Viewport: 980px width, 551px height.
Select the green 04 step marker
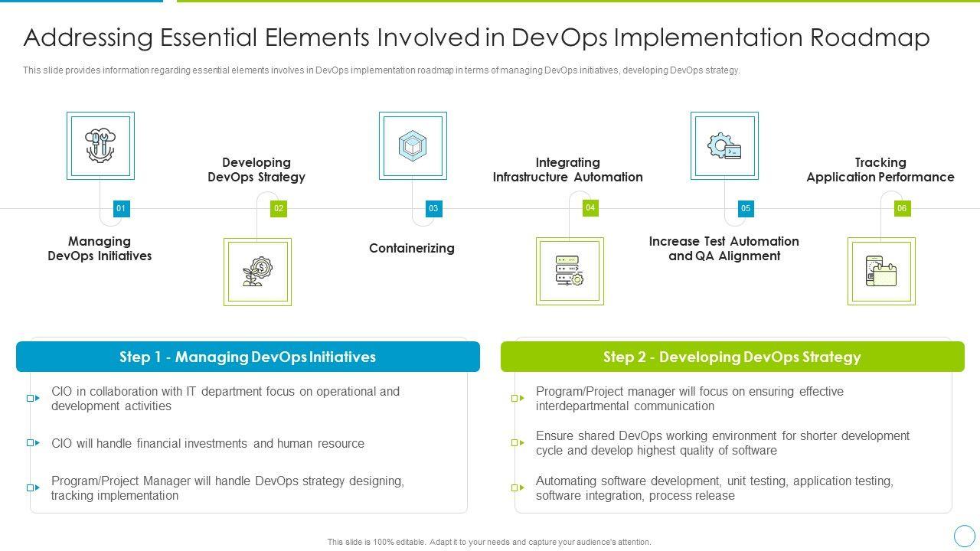590,207
